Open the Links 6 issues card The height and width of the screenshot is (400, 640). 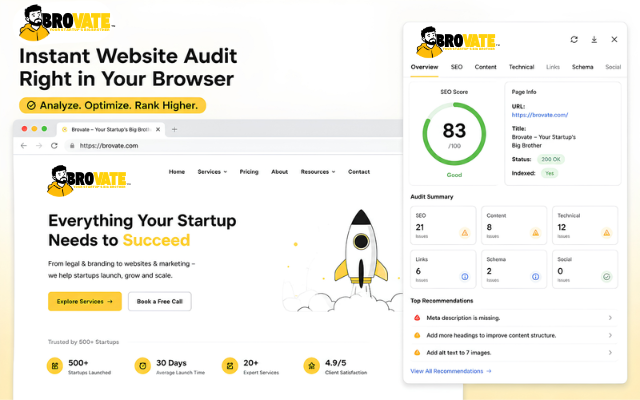tap(443, 269)
